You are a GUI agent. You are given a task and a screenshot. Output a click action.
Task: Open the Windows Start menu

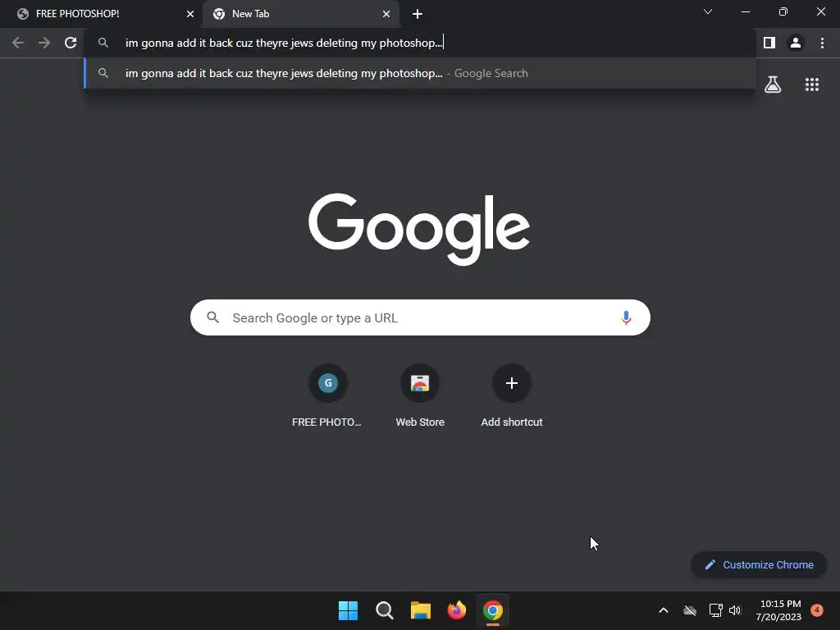point(348,610)
